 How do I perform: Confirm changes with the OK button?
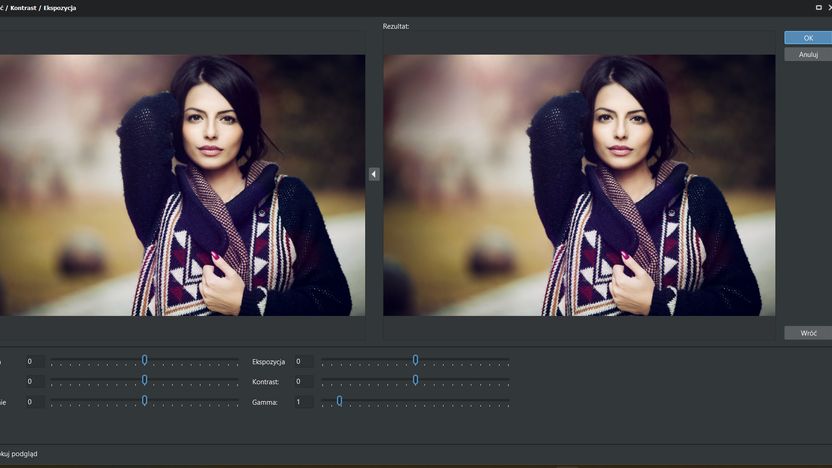point(808,38)
